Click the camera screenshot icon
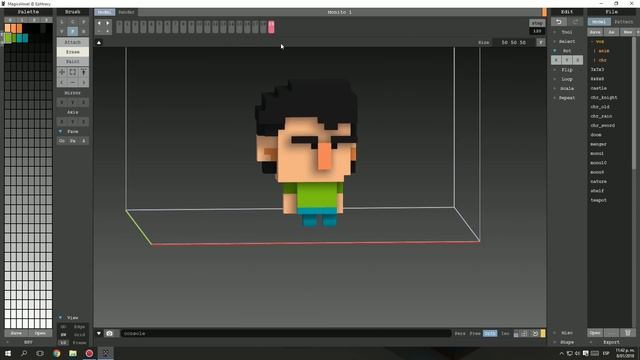This screenshot has height=360, width=640. [x=109, y=333]
